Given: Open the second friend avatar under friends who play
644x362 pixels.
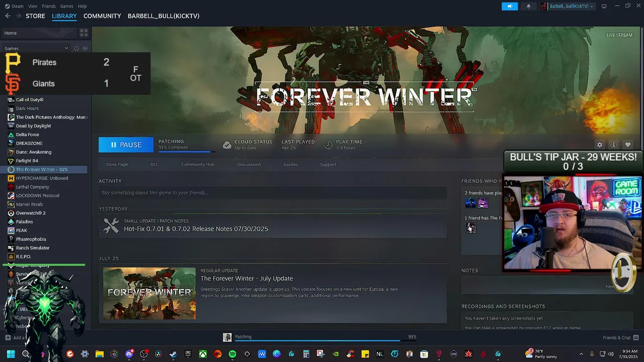Looking at the screenshot, I should (x=482, y=203).
